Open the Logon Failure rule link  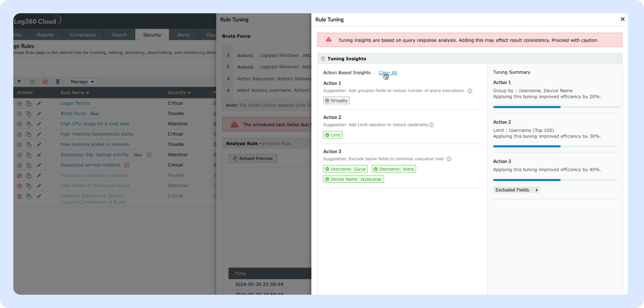tap(75, 104)
